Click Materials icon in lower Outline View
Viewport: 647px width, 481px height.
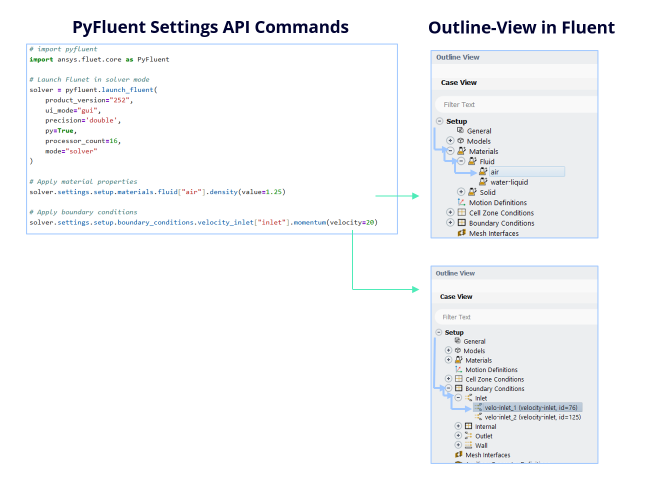[x=458, y=360]
